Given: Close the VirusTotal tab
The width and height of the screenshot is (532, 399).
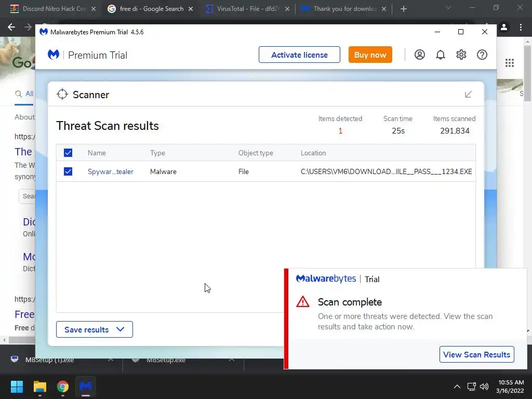Looking at the screenshot, I should [x=287, y=9].
